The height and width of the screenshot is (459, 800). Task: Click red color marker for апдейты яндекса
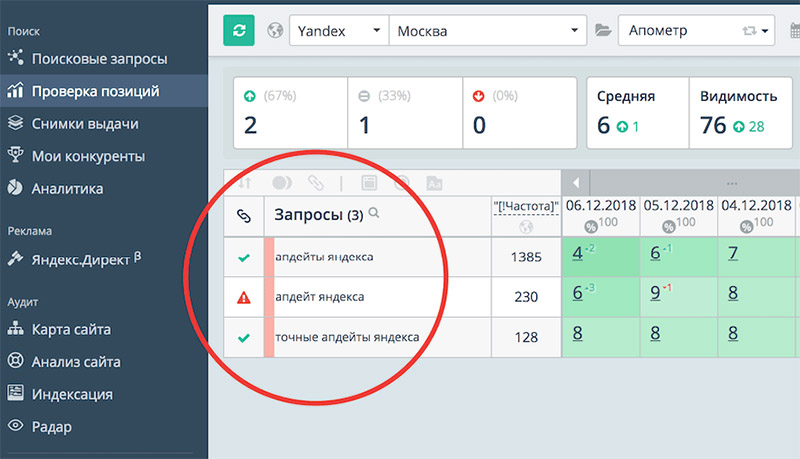pos(269,257)
